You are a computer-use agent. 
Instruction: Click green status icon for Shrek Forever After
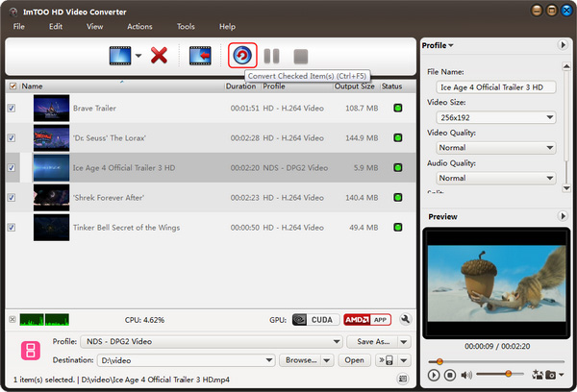[x=398, y=198]
